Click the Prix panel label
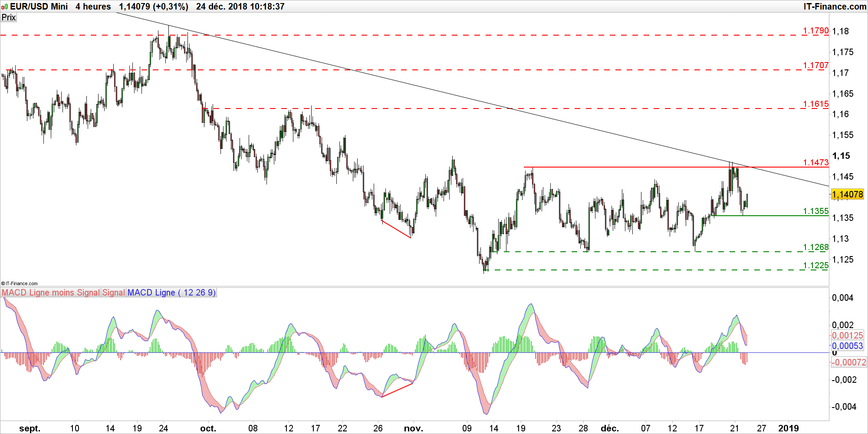 [x=9, y=17]
